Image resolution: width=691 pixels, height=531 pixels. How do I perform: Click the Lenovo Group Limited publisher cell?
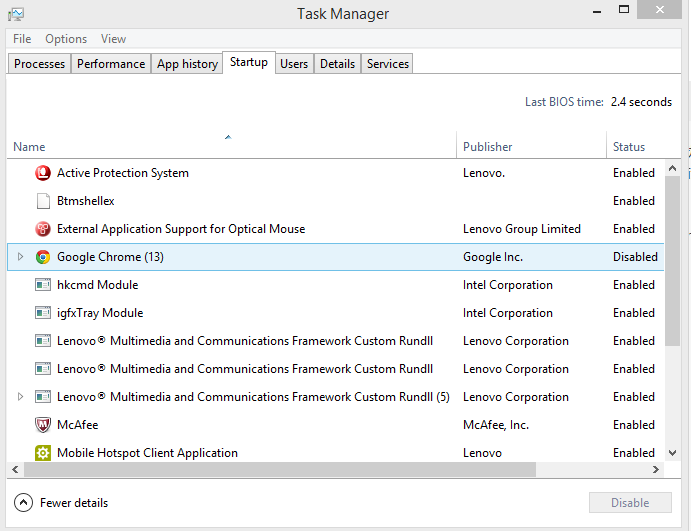[x=522, y=229]
